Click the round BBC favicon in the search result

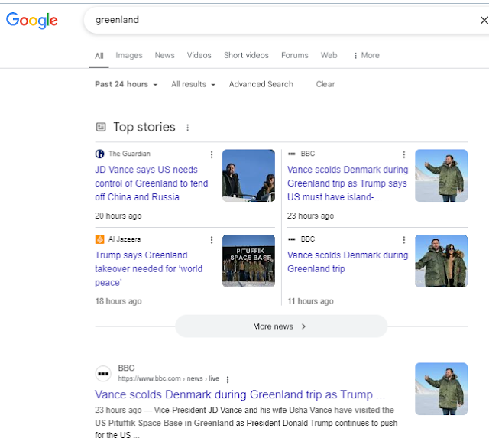[103, 373]
